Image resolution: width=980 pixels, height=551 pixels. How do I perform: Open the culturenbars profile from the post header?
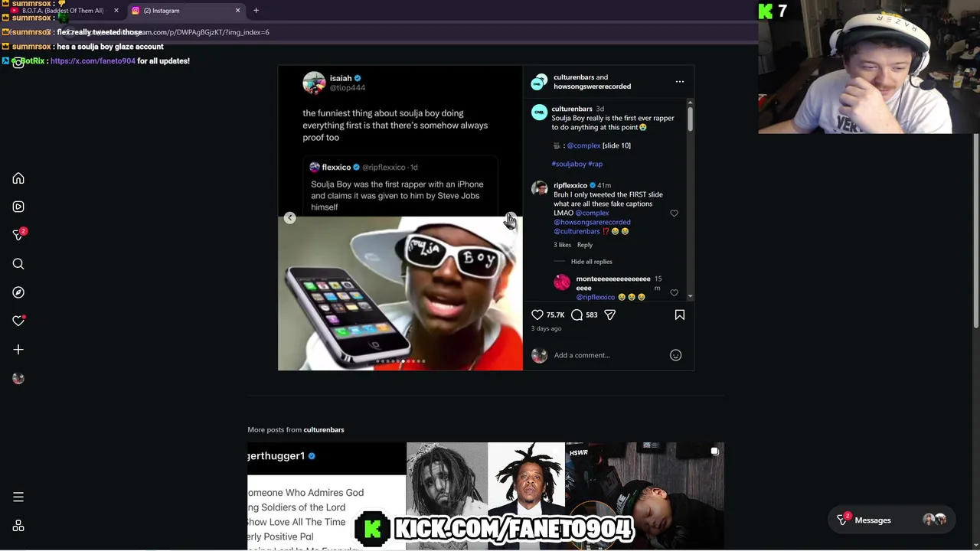click(x=573, y=77)
